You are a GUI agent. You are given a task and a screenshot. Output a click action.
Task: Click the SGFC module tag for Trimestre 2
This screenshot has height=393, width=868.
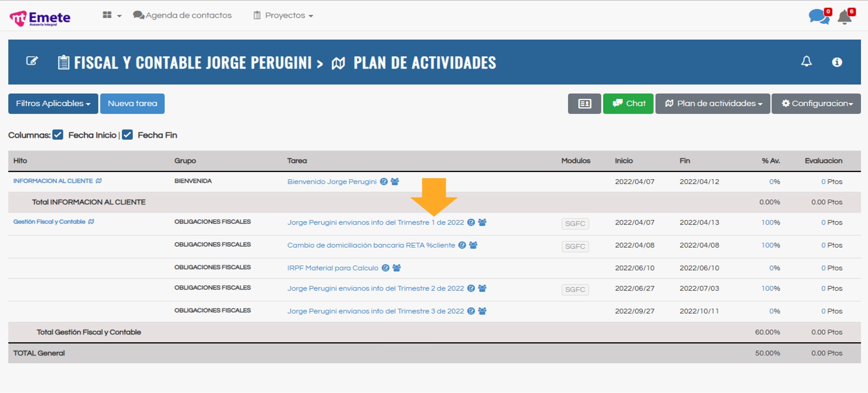575,289
